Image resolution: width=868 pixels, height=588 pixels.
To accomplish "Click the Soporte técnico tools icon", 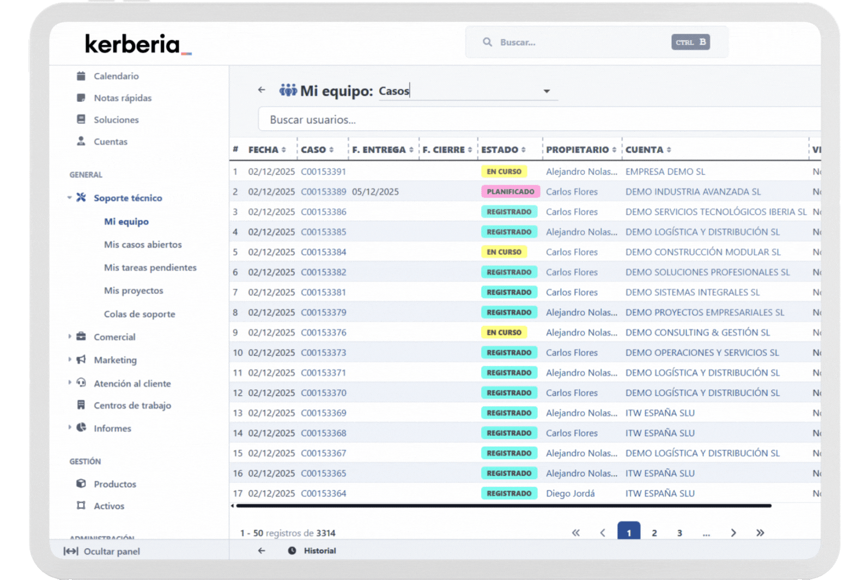I will 81,197.
